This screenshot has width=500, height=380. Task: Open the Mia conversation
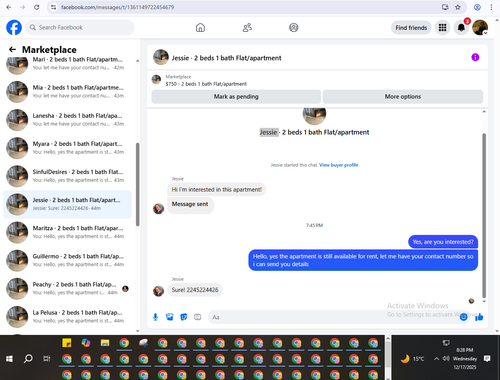pyautogui.click(x=68, y=92)
